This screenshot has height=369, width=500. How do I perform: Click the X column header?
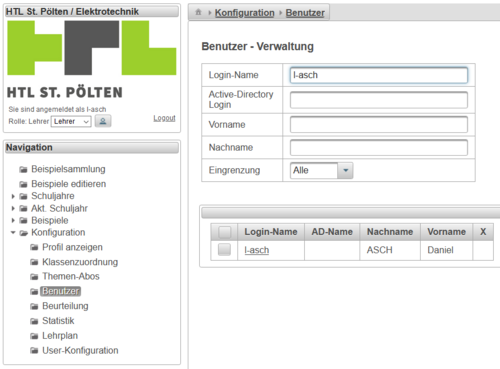tap(483, 232)
